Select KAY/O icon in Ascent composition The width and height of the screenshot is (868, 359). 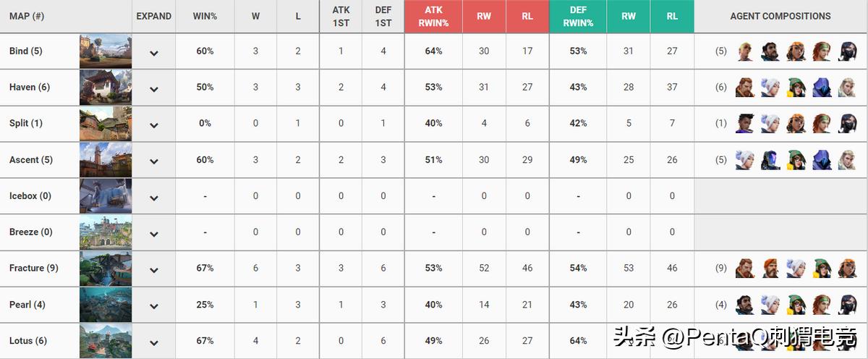[770, 160]
